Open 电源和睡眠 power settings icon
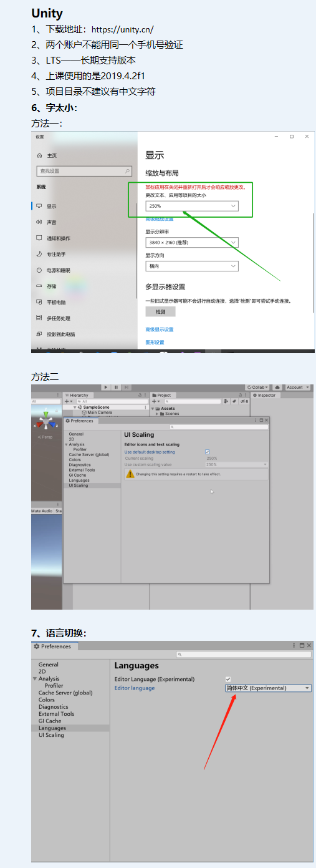This screenshot has width=316, height=868. point(39,270)
